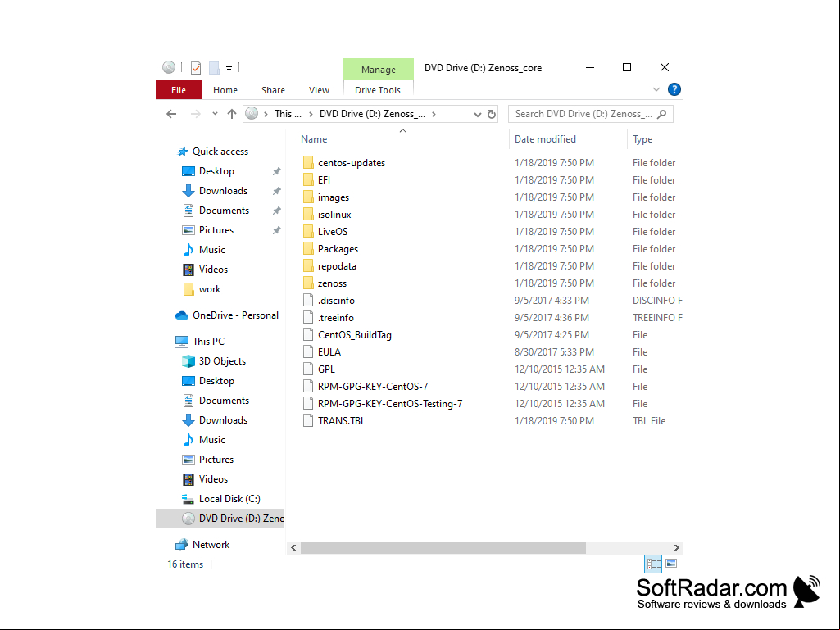Select This PC in the navigation pane
The height and width of the screenshot is (630, 840).
coord(208,342)
